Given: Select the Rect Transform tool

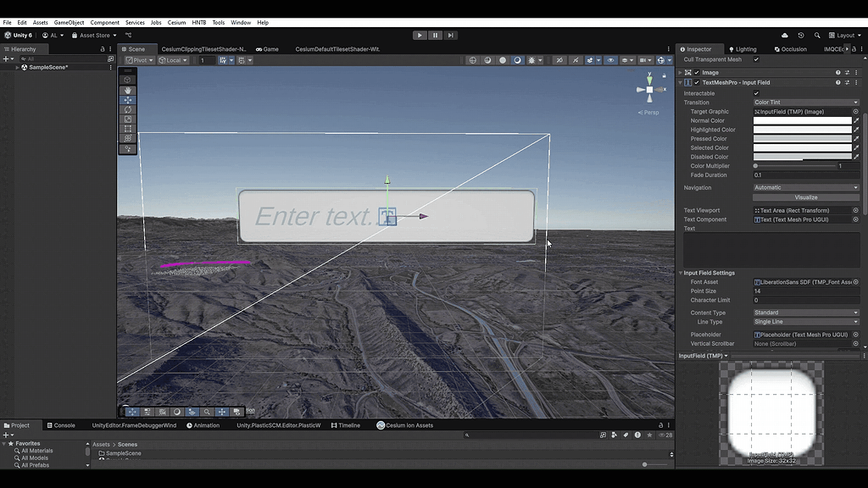Looking at the screenshot, I should point(128,128).
